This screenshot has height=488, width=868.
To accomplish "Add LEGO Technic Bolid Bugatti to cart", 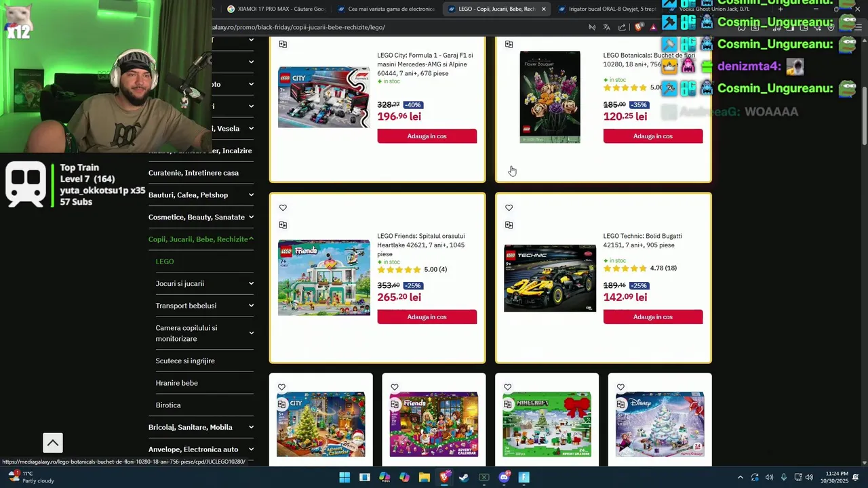I will click(x=653, y=317).
